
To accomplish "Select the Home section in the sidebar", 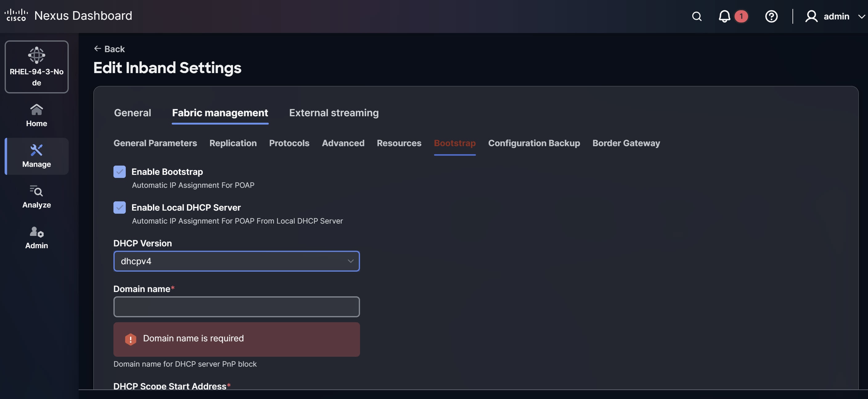I will click(x=36, y=115).
